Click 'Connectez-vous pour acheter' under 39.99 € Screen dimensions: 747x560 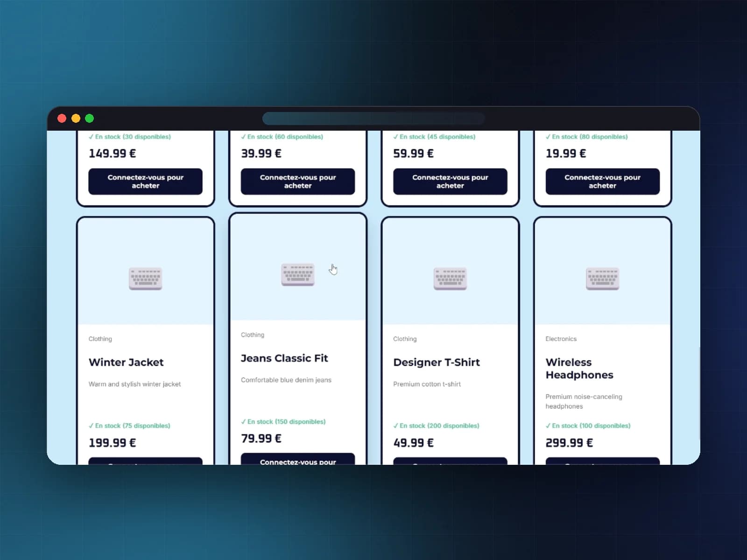(x=298, y=182)
